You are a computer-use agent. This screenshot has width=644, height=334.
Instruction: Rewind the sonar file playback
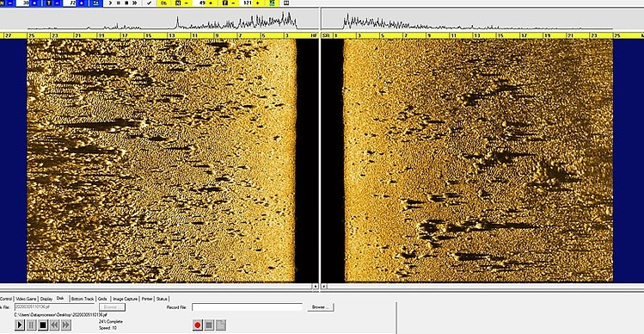pyautogui.click(x=54, y=325)
